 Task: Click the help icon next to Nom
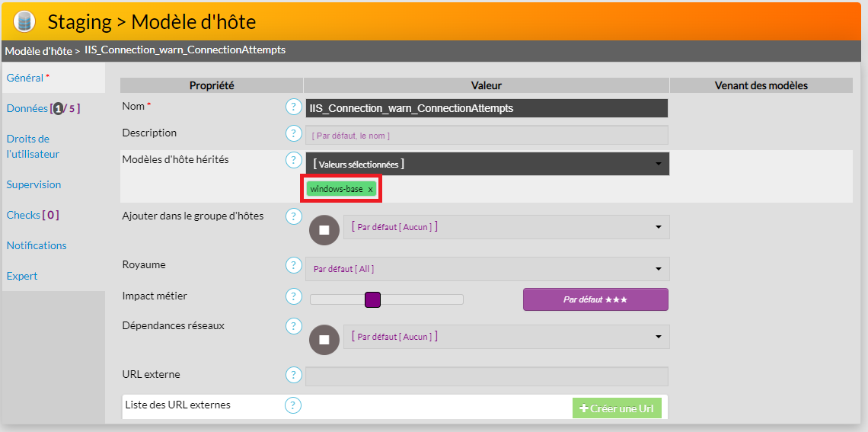pyautogui.click(x=293, y=107)
